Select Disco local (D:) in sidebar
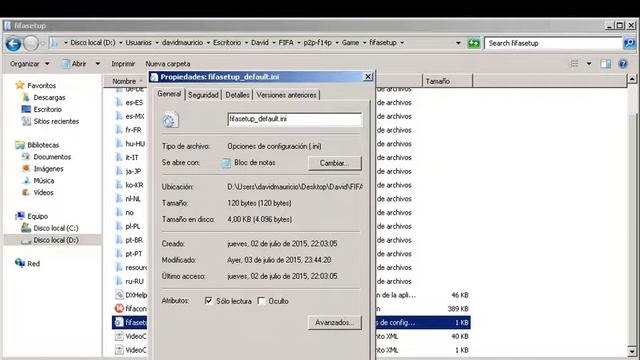Screen dimensions: 640x360 [56, 240]
